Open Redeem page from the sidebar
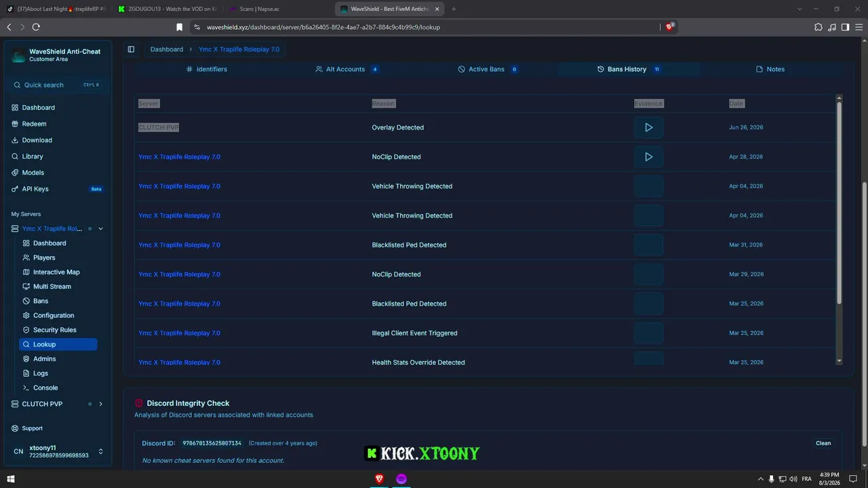 [x=34, y=124]
